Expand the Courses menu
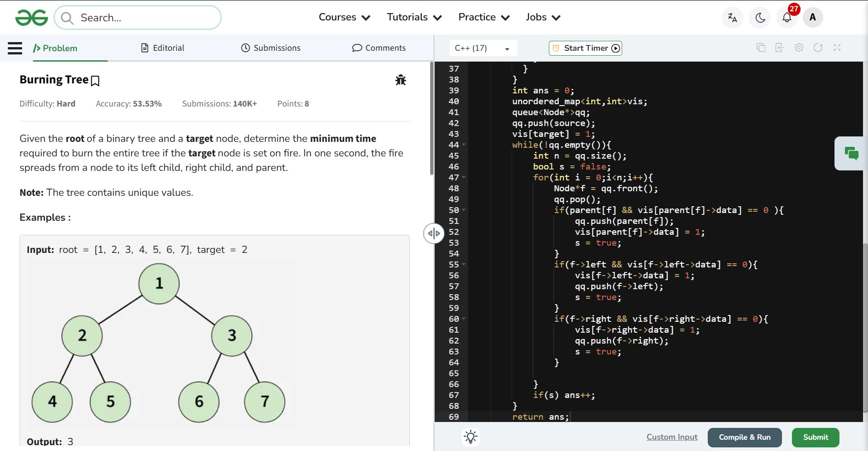 coord(344,17)
